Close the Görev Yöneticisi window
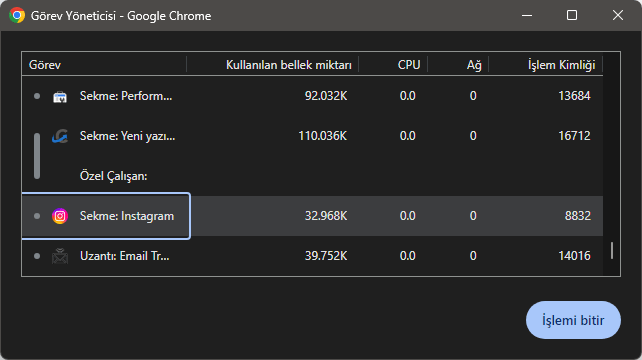642x360 pixels. [618, 16]
